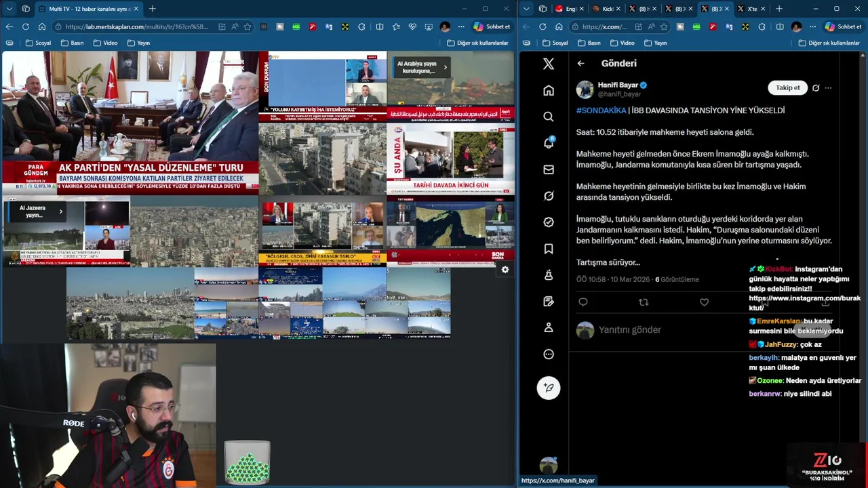
Task: Expand the Al Arabiya yayın selector chevron
Action: pyautogui.click(x=445, y=67)
